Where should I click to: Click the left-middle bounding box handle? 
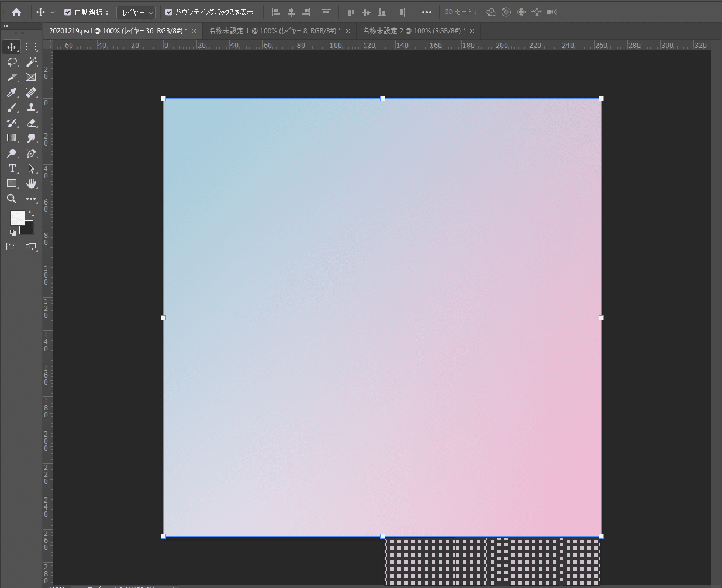point(164,317)
